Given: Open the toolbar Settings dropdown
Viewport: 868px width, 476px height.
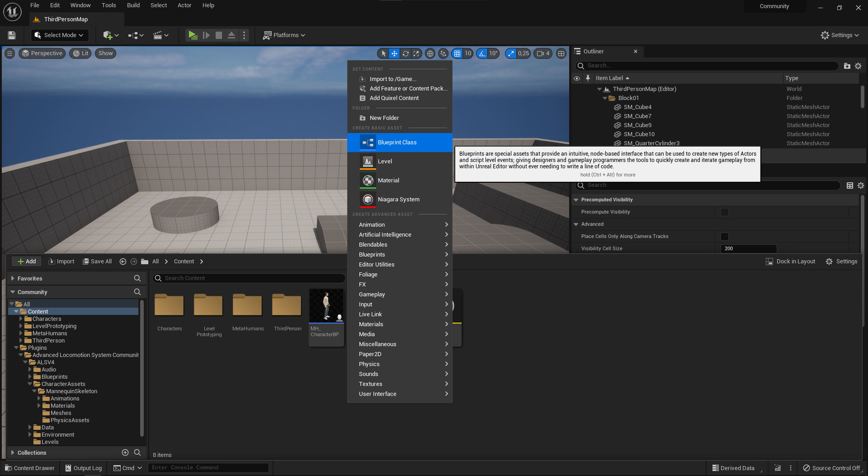Looking at the screenshot, I should 840,35.
